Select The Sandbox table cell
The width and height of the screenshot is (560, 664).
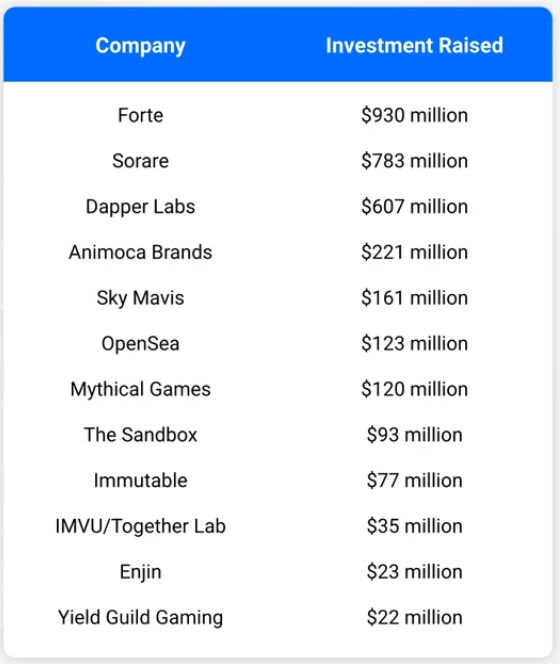coord(140,435)
